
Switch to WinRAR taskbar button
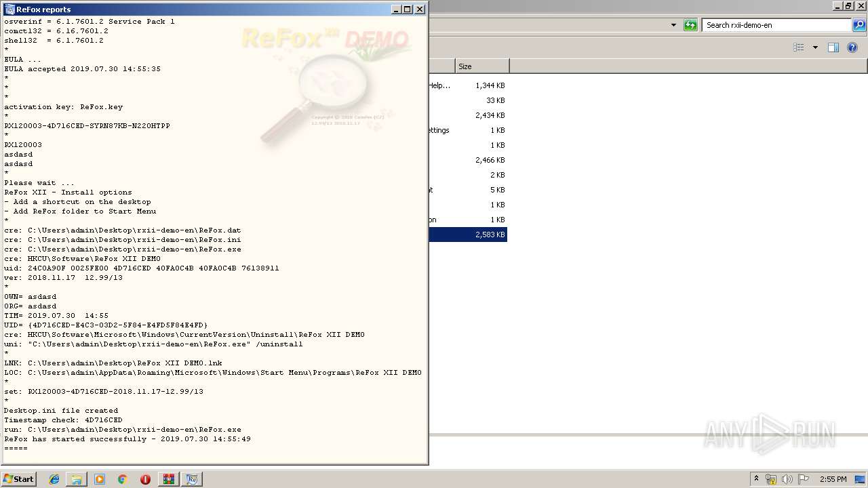(168, 479)
